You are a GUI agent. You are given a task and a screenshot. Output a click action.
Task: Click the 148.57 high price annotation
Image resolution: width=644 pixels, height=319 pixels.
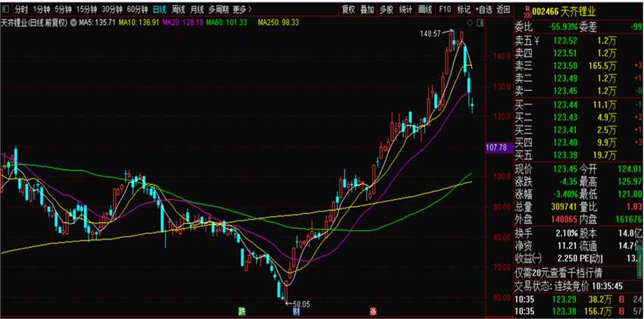(x=431, y=34)
